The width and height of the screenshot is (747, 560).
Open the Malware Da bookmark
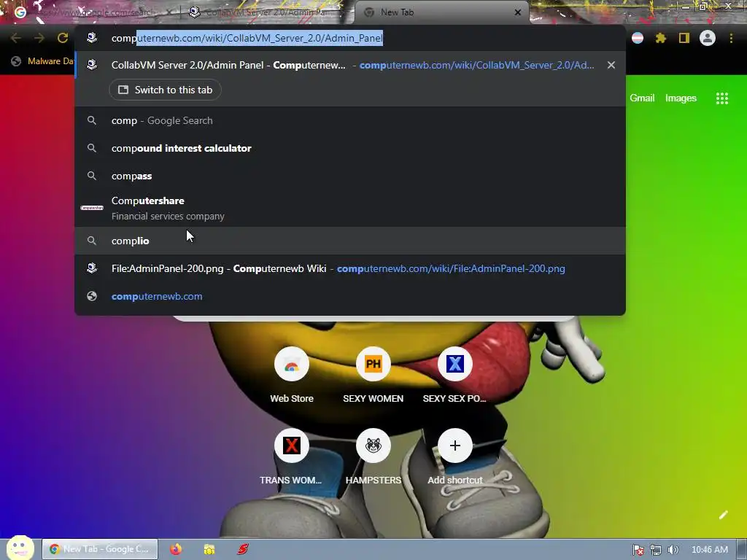(42, 61)
